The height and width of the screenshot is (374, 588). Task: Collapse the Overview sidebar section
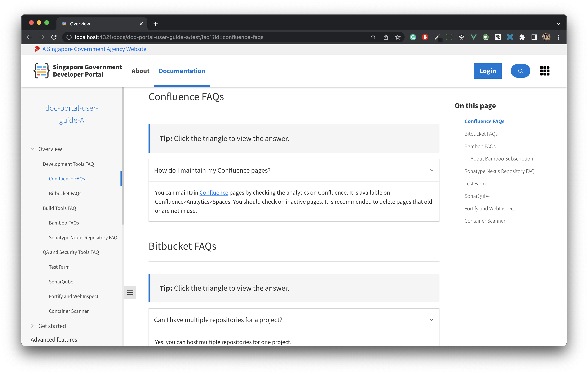(32, 149)
